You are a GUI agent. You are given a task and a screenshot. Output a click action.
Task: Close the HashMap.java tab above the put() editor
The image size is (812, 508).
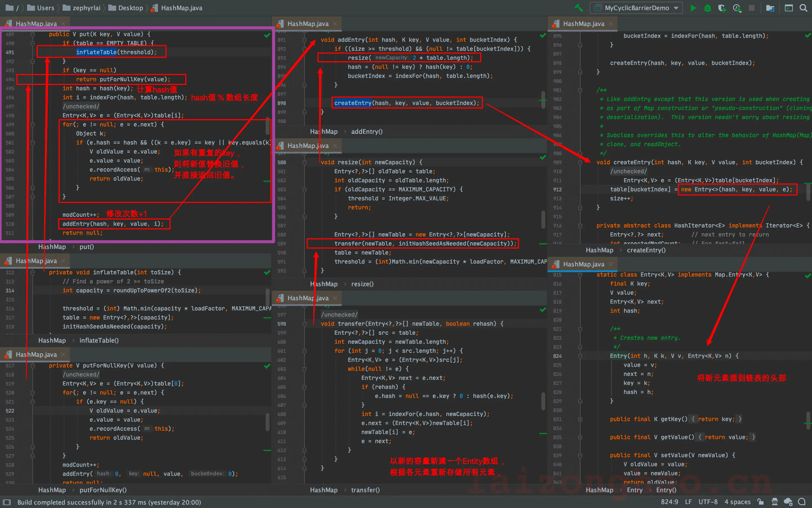[63, 24]
